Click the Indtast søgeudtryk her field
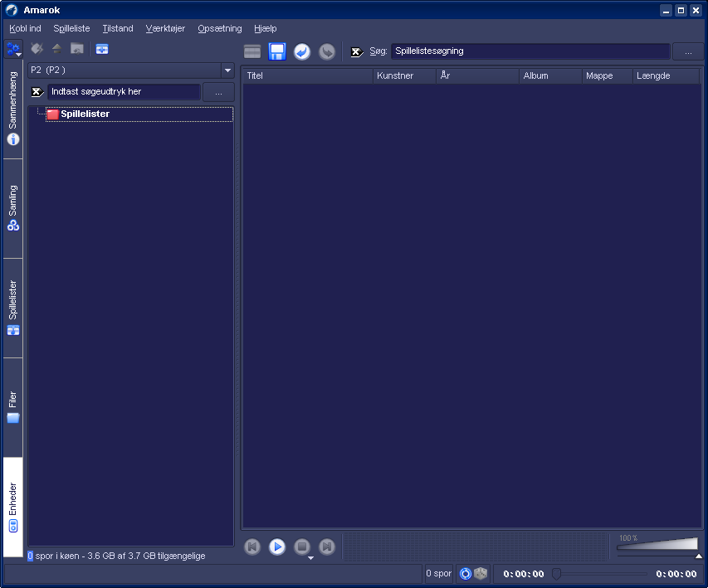This screenshot has height=588, width=708. coord(125,92)
